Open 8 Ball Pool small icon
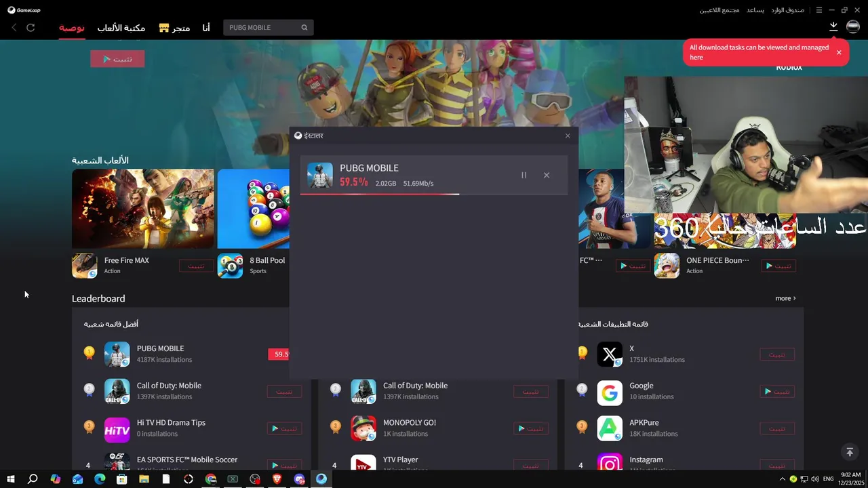 [x=230, y=266]
